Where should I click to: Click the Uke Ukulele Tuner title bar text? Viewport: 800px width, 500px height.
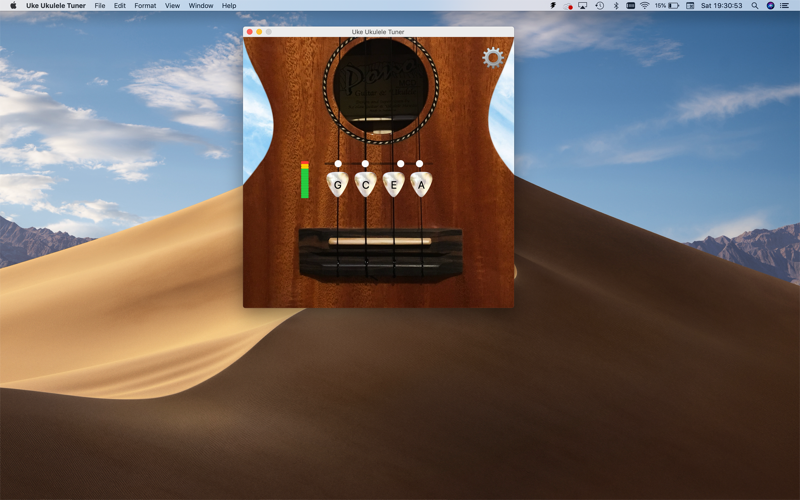pos(378,32)
